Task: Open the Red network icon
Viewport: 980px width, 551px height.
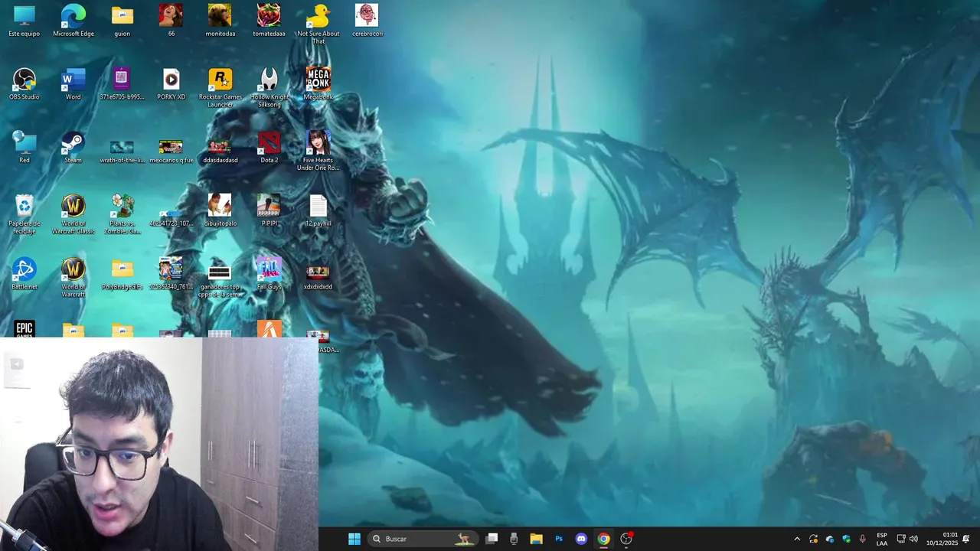Action: tap(24, 148)
